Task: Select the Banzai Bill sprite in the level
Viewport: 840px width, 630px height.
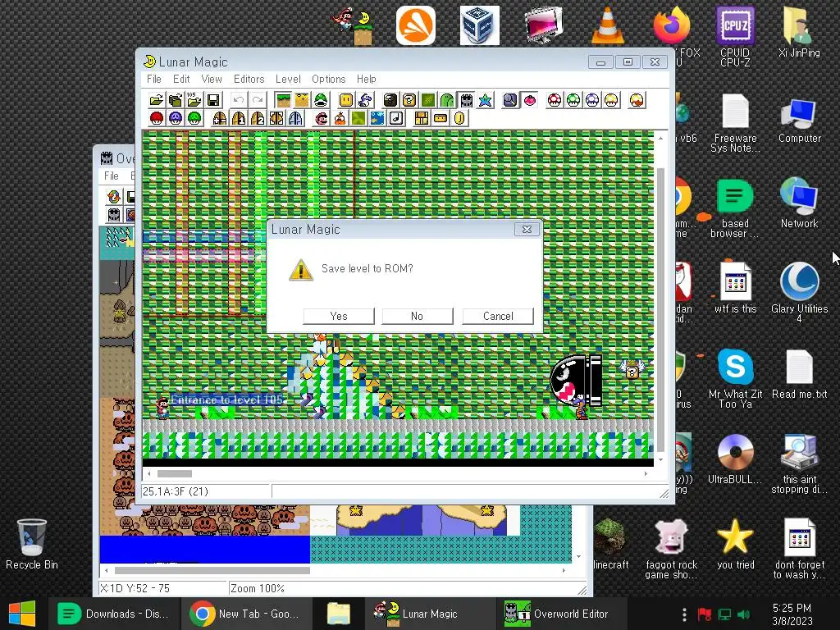Action: pyautogui.click(x=577, y=381)
